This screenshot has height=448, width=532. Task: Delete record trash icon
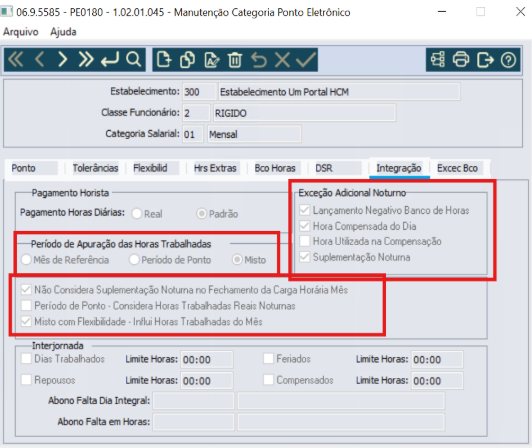click(235, 60)
